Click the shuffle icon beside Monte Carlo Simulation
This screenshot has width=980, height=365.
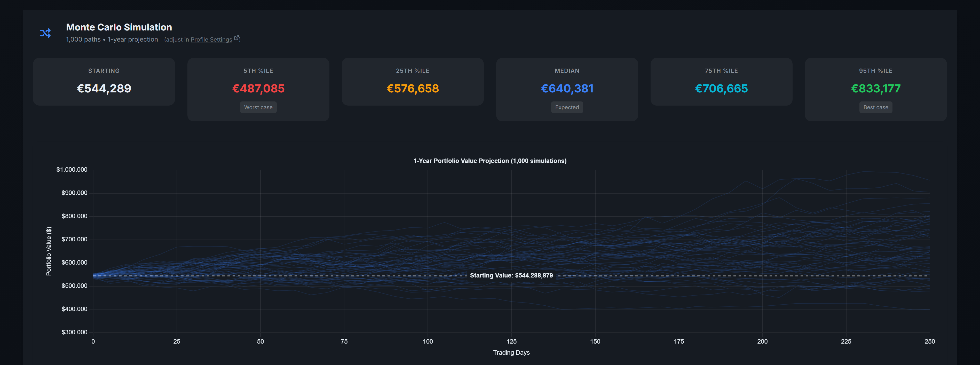(45, 33)
